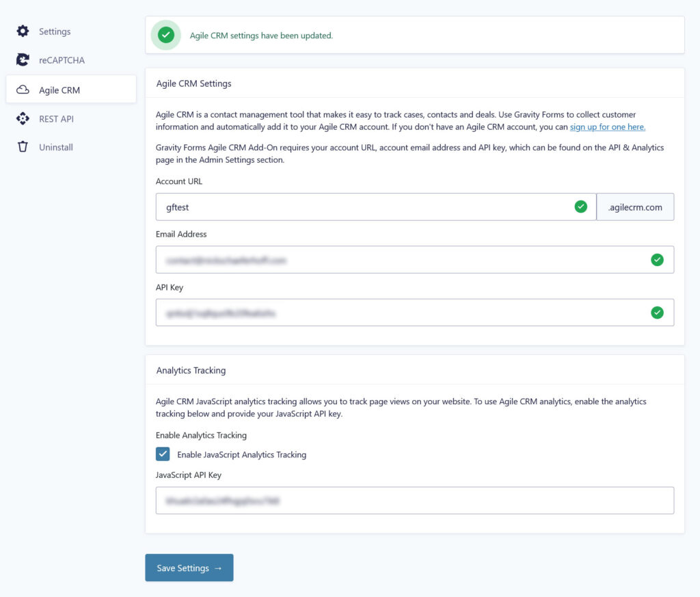Viewport: 700px width, 597px height.
Task: Click the Uninstall trash icon
Action: pyautogui.click(x=23, y=147)
